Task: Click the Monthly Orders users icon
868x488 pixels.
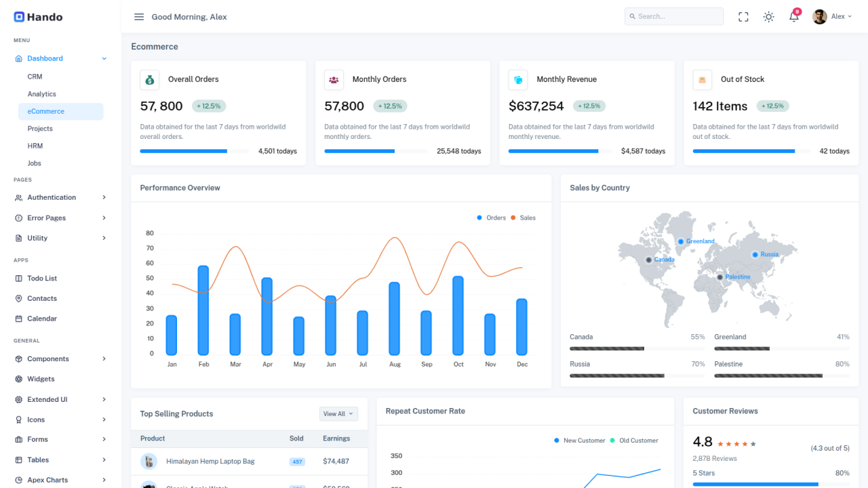Action: click(x=334, y=79)
